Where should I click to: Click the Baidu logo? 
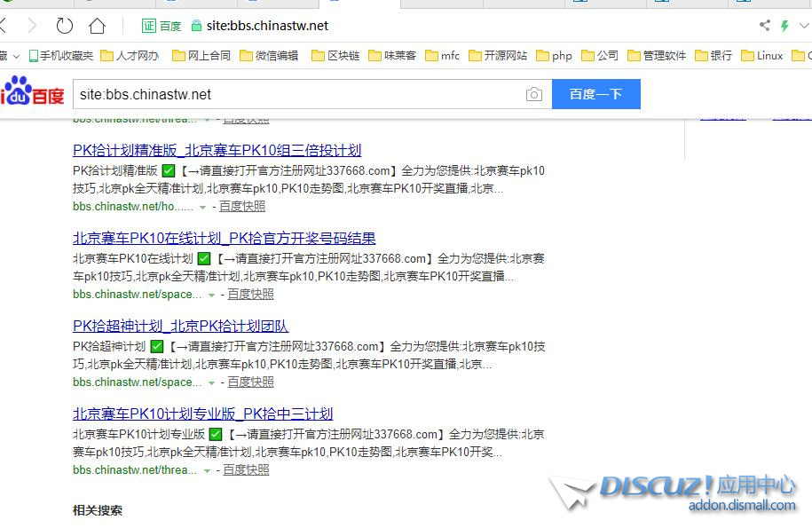tap(32, 91)
